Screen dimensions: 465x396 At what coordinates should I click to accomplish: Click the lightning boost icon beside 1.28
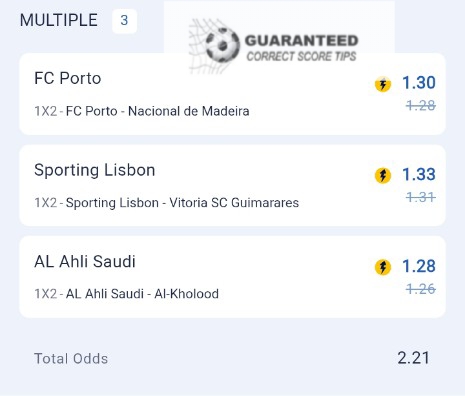coord(383,267)
